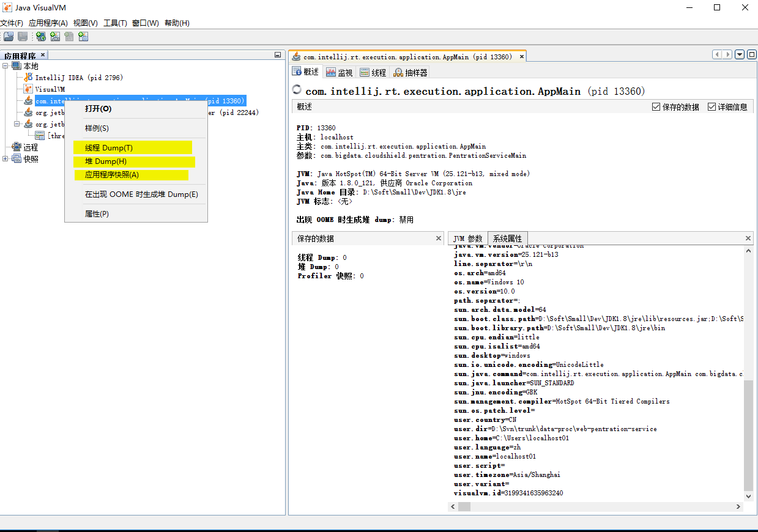This screenshot has width=758, height=532.
Task: Click the thread dump snapshot icon in tree
Action: click(x=40, y=136)
